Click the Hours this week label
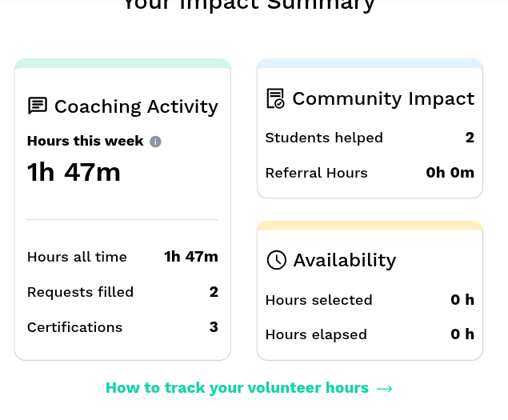 click(x=86, y=142)
